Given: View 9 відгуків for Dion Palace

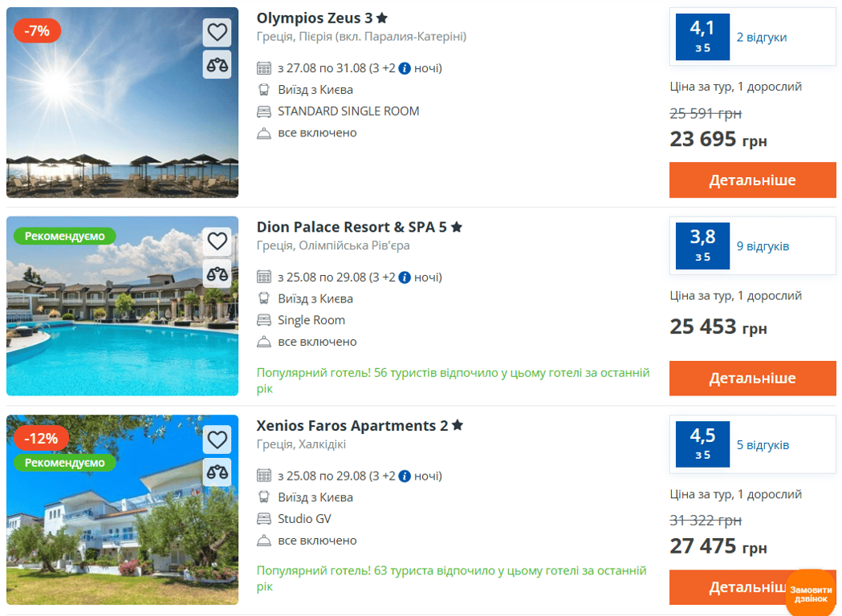Looking at the screenshot, I should click(763, 246).
